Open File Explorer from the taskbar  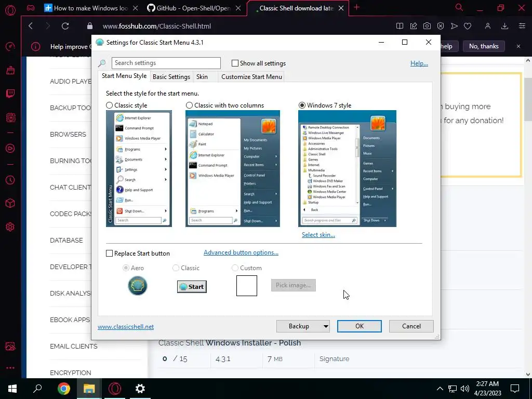tap(89, 389)
